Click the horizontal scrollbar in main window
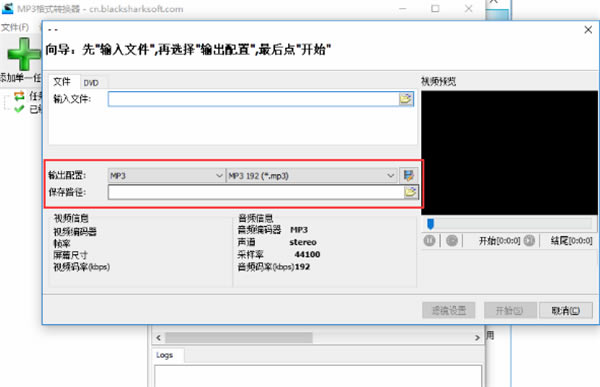The image size is (600, 387). (x=239, y=338)
